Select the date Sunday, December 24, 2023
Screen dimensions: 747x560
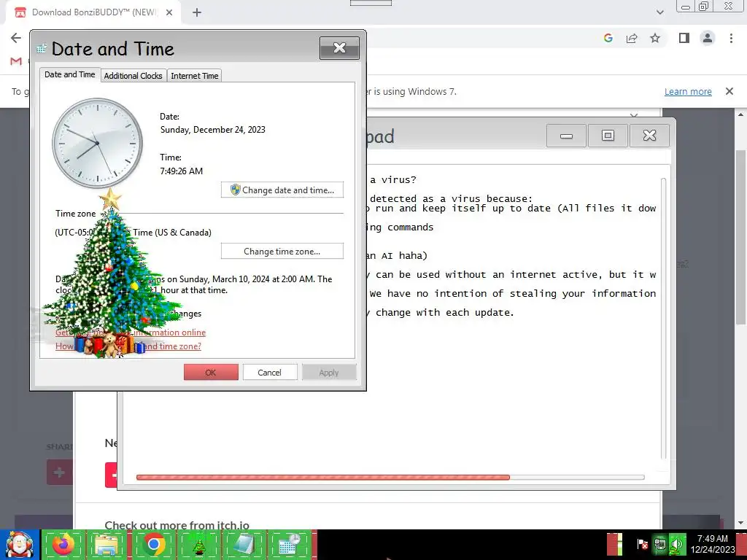point(212,130)
